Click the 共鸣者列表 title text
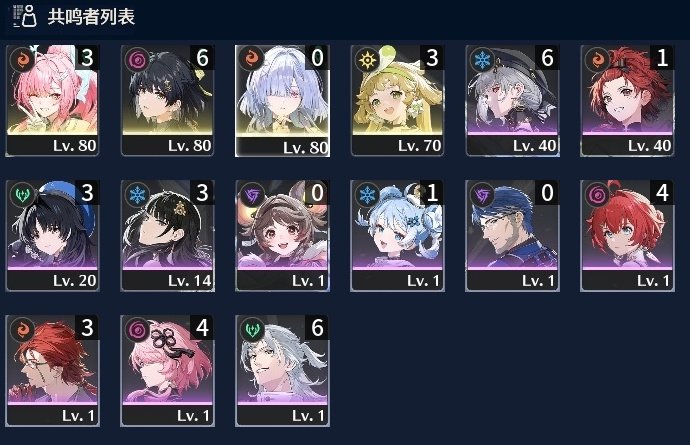 coord(91,17)
